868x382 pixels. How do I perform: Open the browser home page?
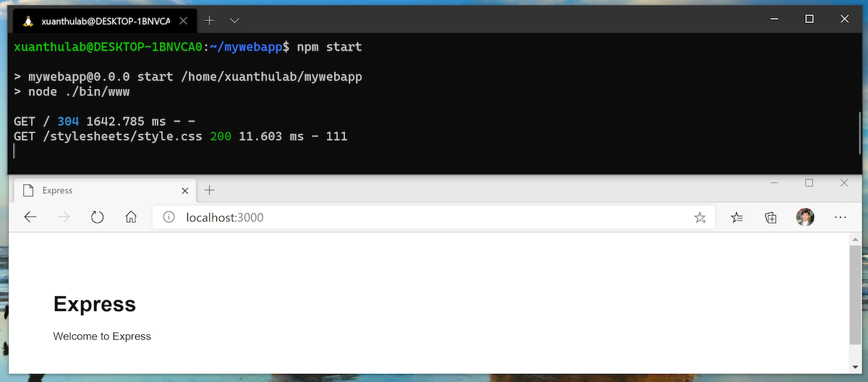pyautogui.click(x=131, y=217)
